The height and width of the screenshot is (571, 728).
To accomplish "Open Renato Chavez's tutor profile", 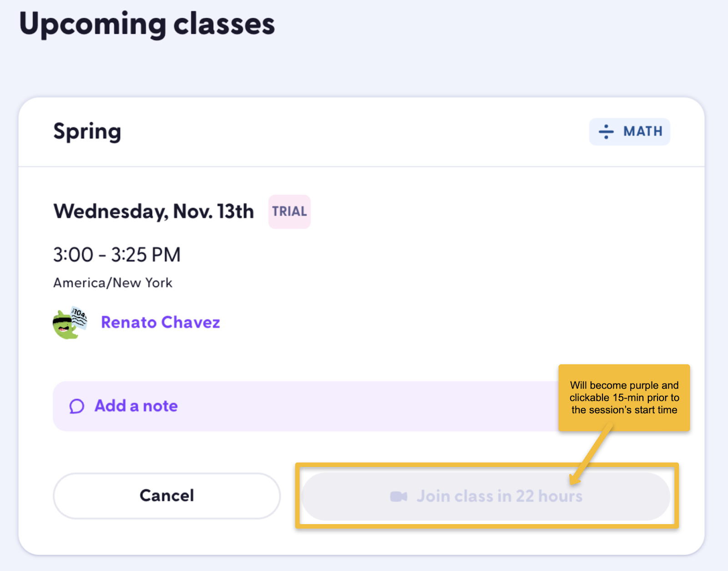I will pos(160,322).
